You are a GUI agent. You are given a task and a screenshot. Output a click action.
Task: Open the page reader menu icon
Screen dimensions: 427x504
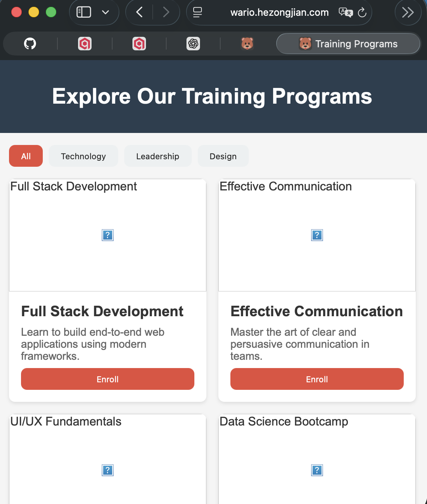coord(197,12)
